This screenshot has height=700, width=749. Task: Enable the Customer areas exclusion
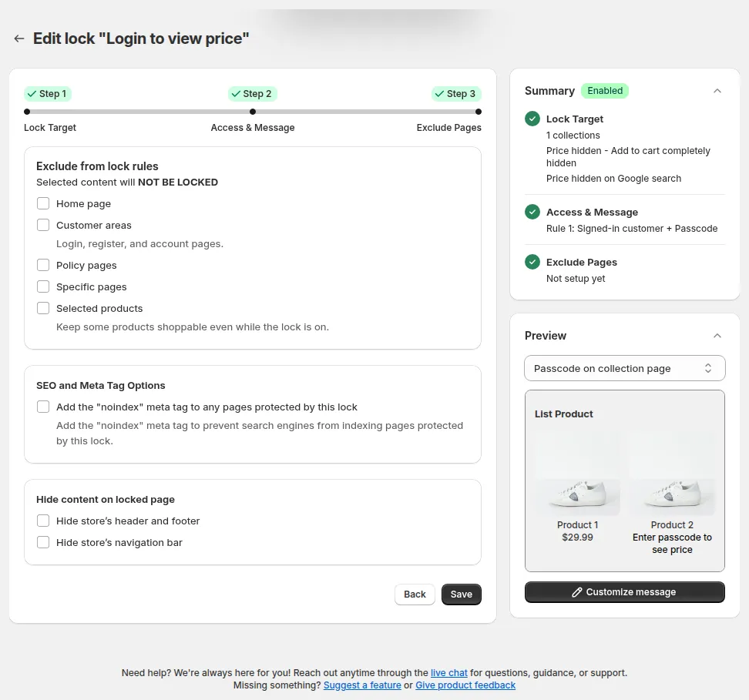(43, 225)
